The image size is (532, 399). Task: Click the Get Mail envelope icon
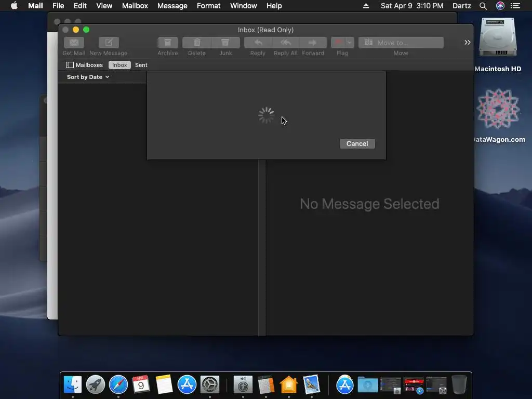pyautogui.click(x=74, y=43)
